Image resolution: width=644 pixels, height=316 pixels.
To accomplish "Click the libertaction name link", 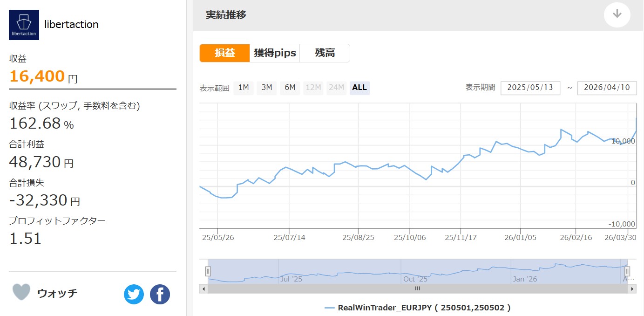I will pos(71,25).
